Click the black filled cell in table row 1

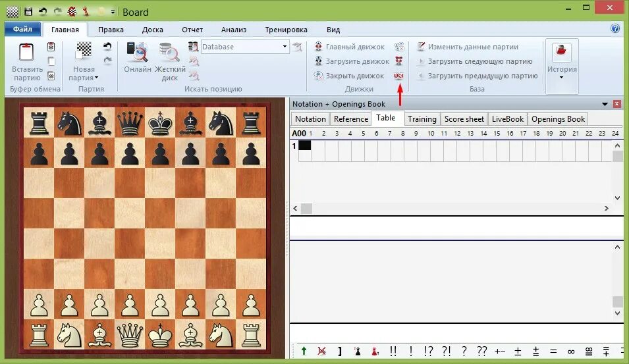pos(305,145)
